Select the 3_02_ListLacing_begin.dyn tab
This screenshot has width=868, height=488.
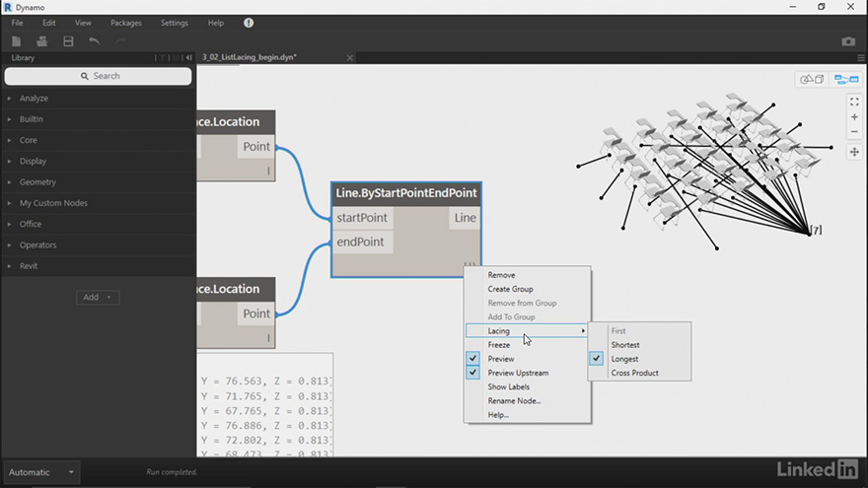click(250, 57)
